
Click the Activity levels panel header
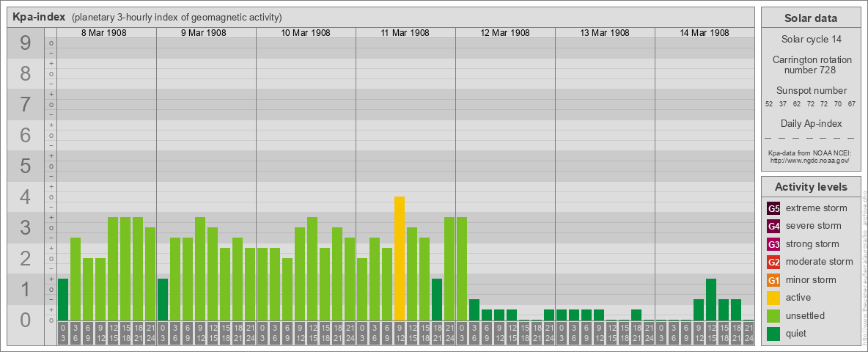point(810,187)
